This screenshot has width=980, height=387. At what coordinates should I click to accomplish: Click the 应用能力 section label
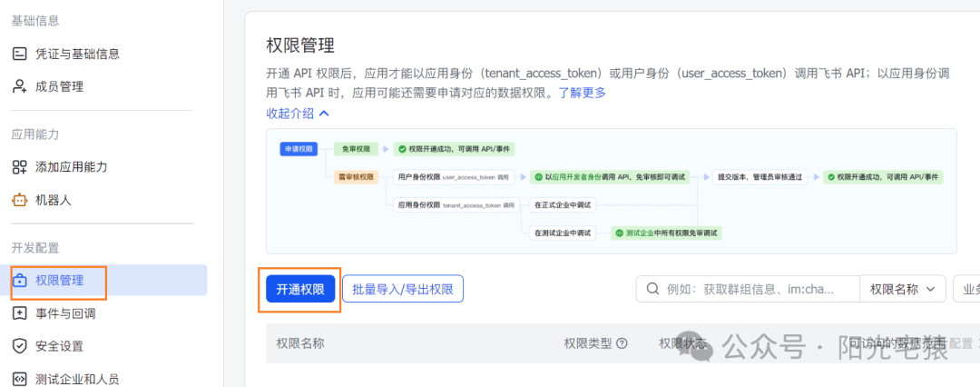(x=35, y=134)
